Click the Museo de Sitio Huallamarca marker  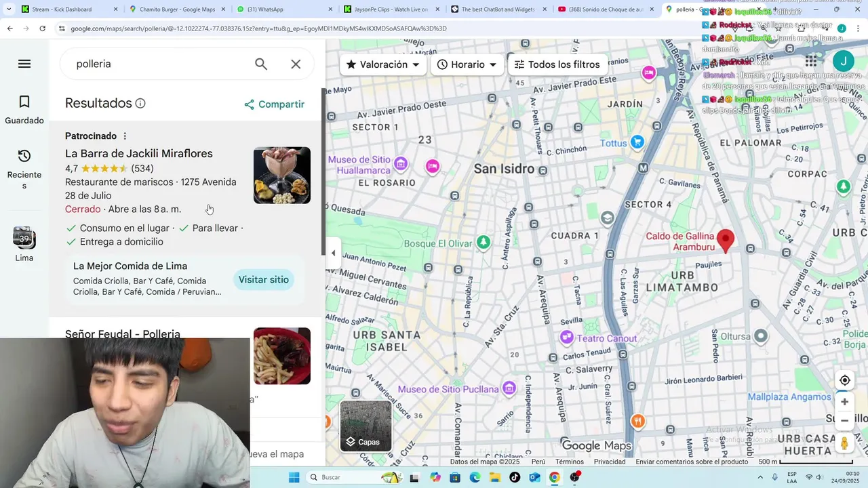(x=401, y=163)
